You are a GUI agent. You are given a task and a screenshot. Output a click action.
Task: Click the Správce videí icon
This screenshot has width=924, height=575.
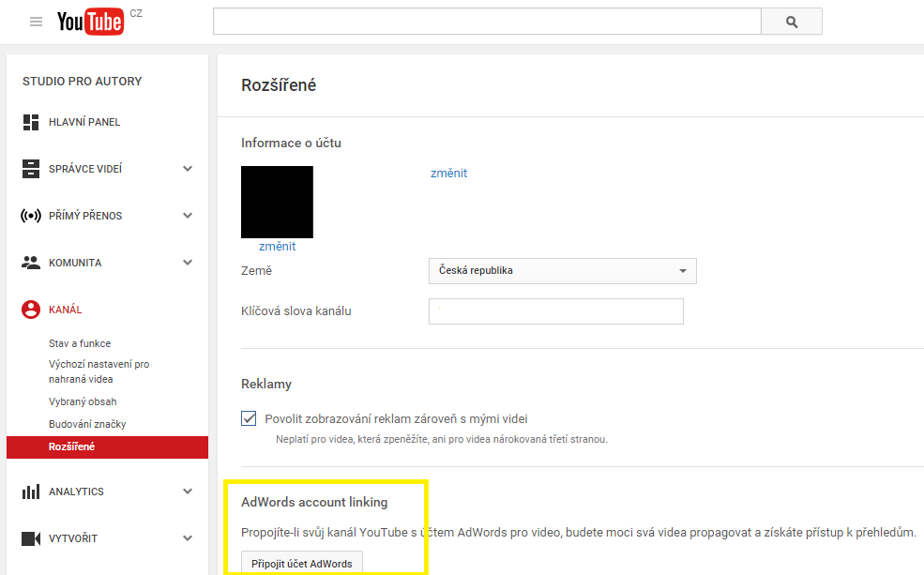(x=31, y=169)
